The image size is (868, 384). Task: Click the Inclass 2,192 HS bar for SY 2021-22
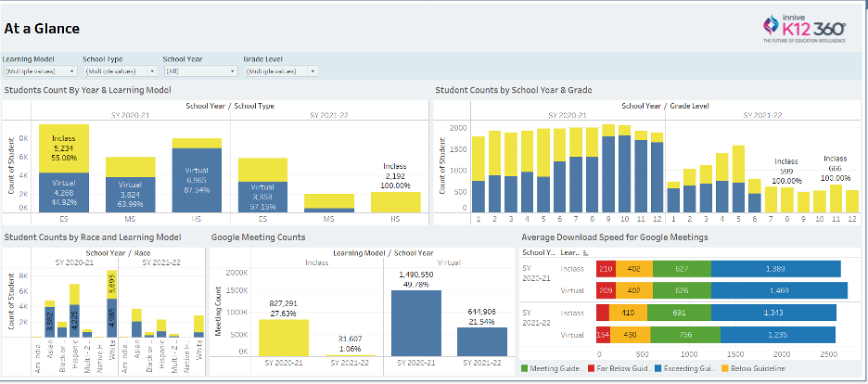click(395, 202)
